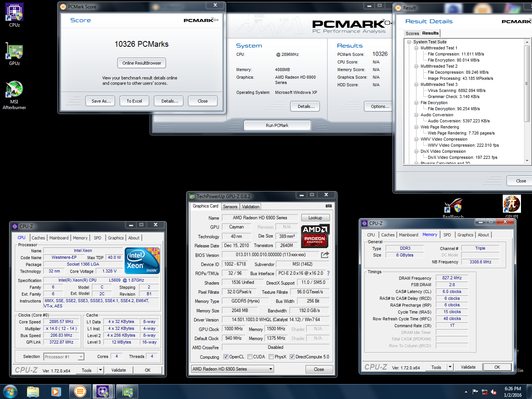Launch MSI Afterburner desktop icon
This screenshot has width=532, height=399.
[x=14, y=95]
